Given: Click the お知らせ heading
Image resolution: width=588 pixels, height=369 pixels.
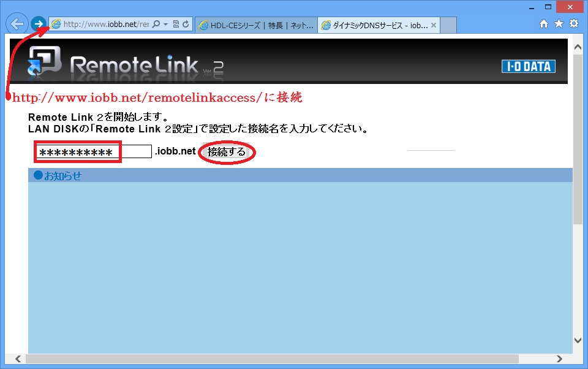Looking at the screenshot, I should (x=62, y=176).
